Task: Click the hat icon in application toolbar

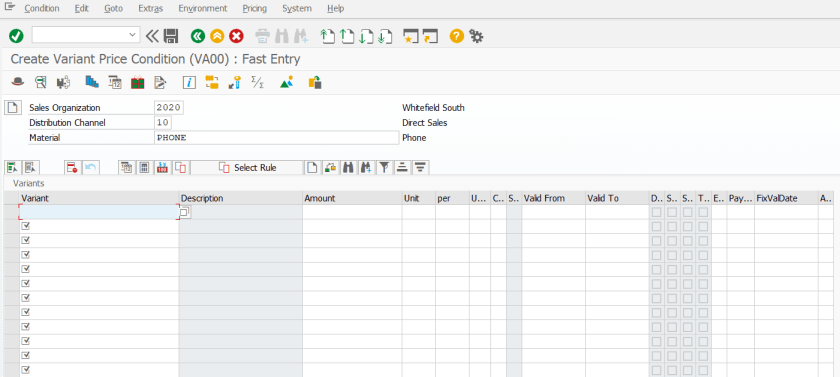Action: [18, 82]
